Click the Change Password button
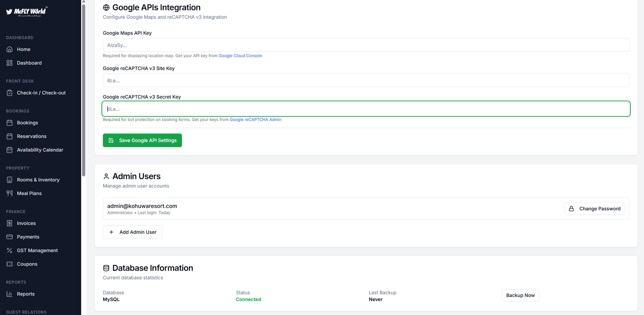 [x=594, y=209]
